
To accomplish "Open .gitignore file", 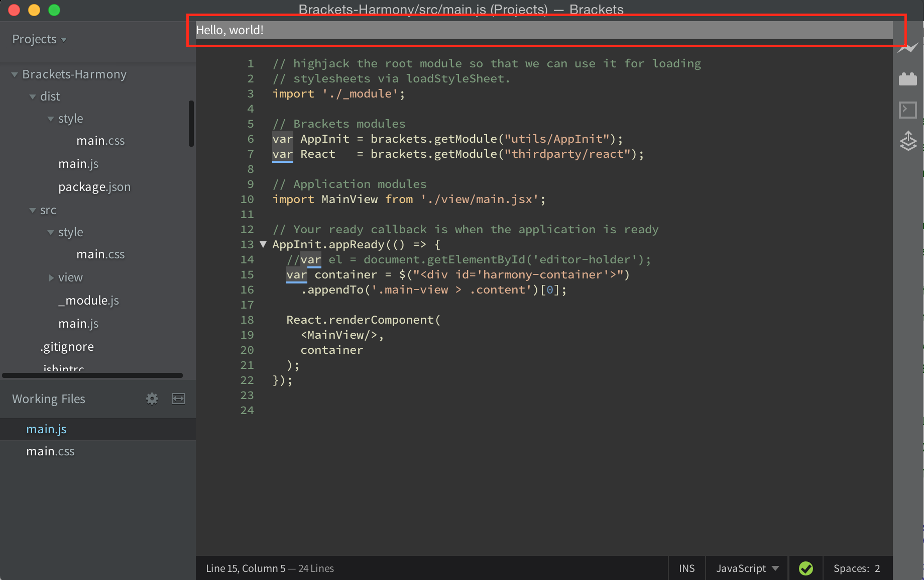I will pos(67,347).
